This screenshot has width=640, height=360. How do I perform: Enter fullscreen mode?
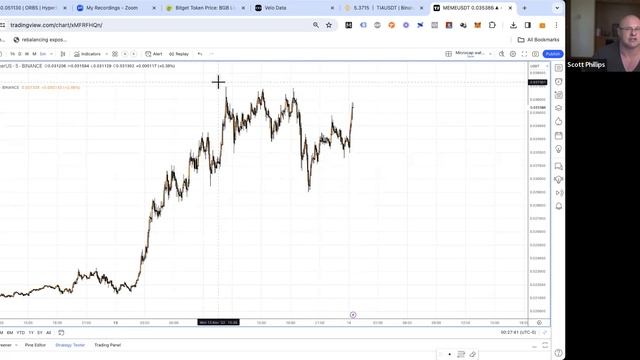524,54
